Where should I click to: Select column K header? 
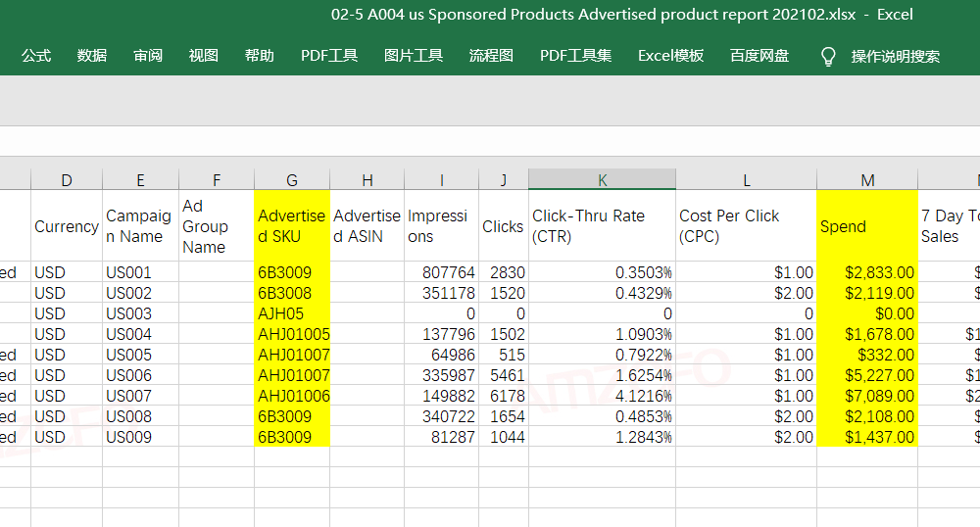click(x=602, y=180)
